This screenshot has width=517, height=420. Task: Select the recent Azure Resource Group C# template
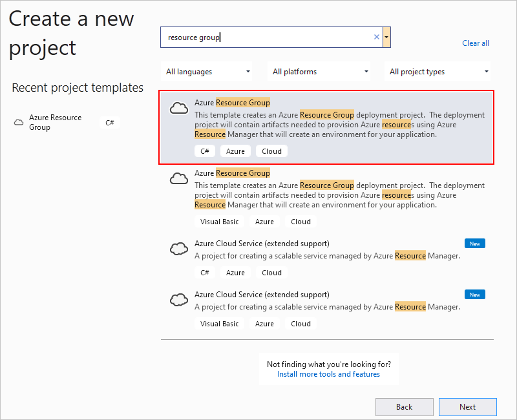pyautogui.click(x=56, y=122)
